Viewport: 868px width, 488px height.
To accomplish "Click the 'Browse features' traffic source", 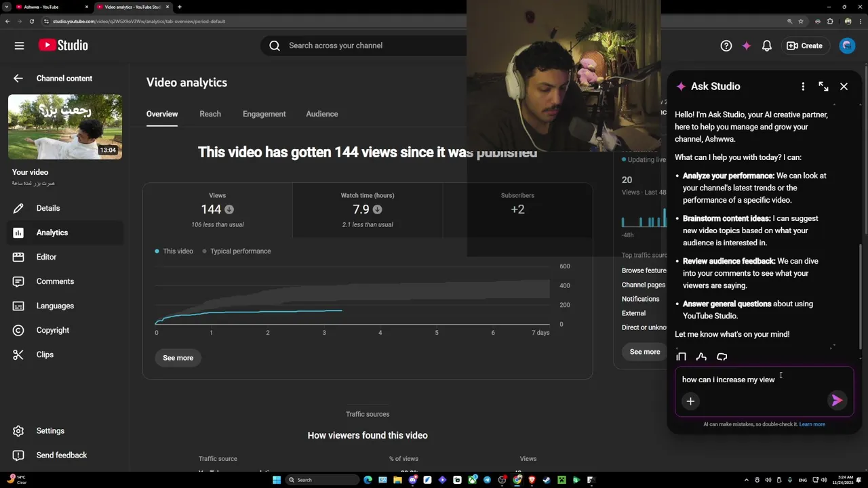I will (x=644, y=270).
